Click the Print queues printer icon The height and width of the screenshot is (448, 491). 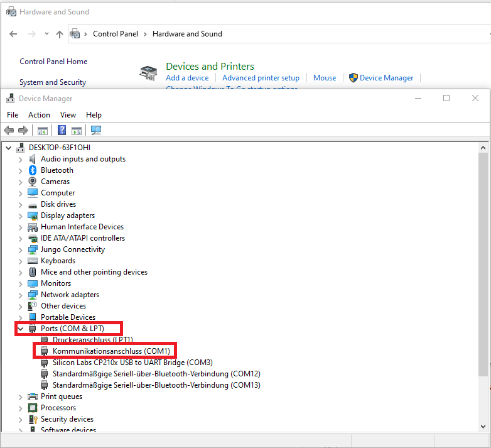pyautogui.click(x=33, y=396)
